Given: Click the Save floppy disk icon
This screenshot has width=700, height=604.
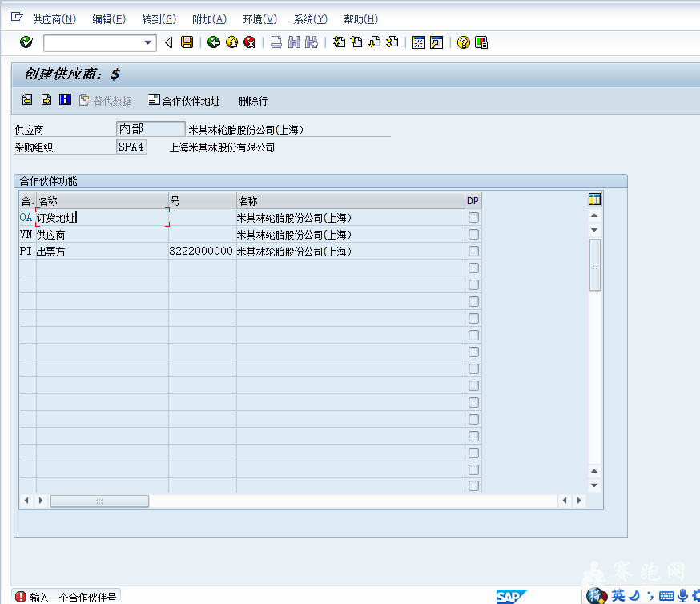Looking at the screenshot, I should (x=187, y=42).
